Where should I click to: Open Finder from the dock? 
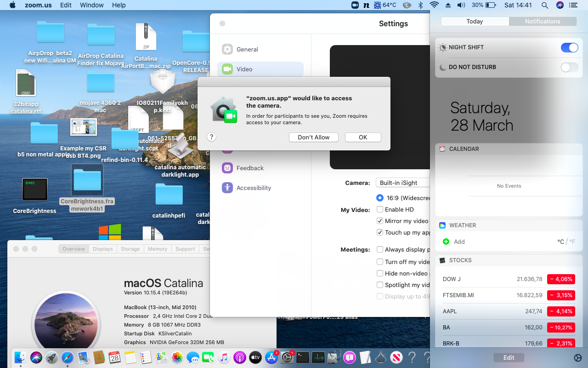click(x=20, y=357)
